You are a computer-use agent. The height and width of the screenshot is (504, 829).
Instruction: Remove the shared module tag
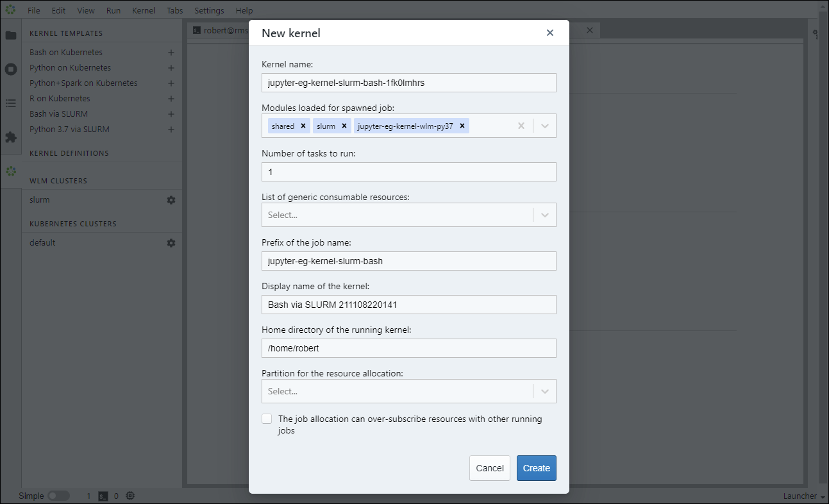303,126
